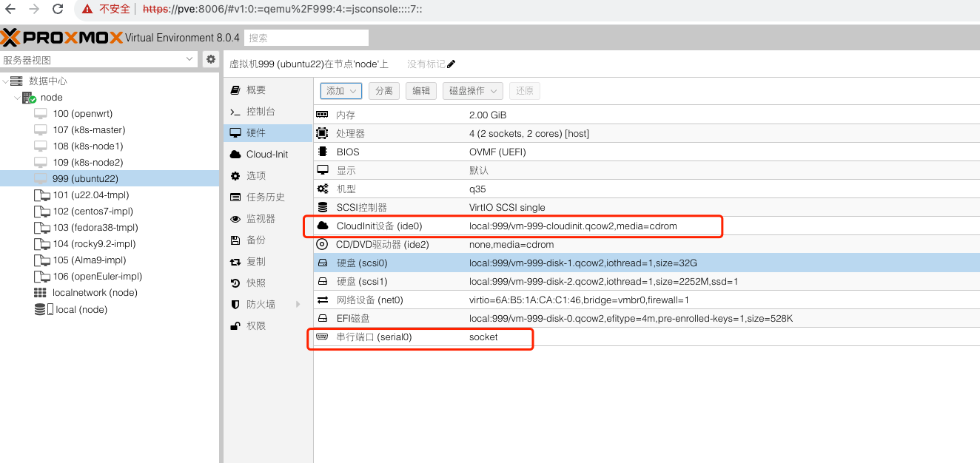Open the 服务器视图 view dropdown
Viewport: 980px width, 463px height.
190,59
